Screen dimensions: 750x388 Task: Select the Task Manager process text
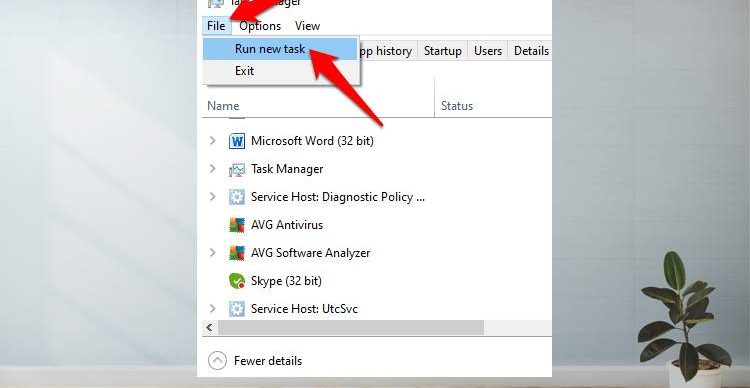click(x=287, y=169)
